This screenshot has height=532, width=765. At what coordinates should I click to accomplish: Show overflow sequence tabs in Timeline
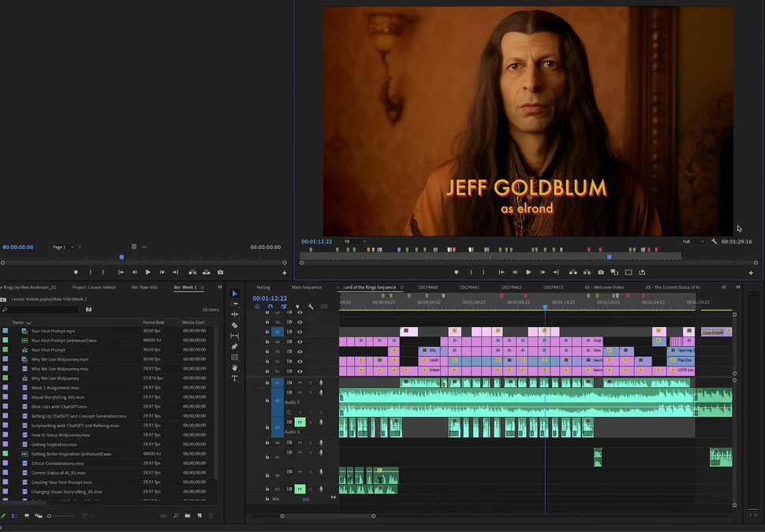(738, 287)
